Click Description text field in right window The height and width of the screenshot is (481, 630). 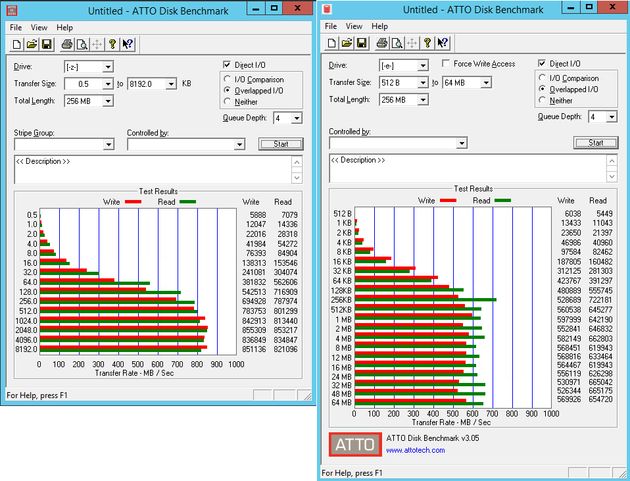468,168
